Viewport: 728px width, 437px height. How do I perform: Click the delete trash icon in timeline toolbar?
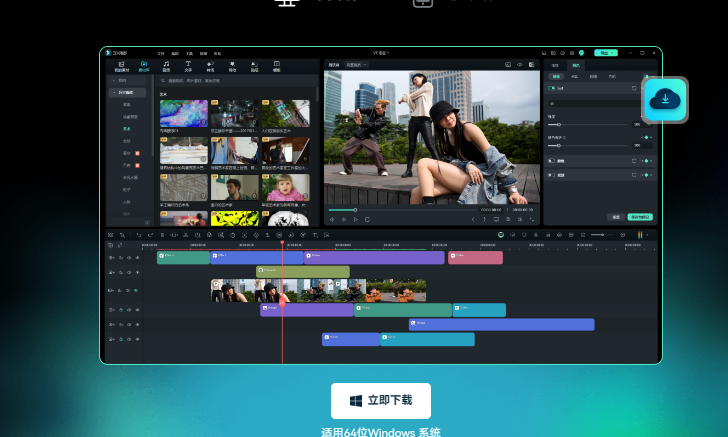point(162,235)
